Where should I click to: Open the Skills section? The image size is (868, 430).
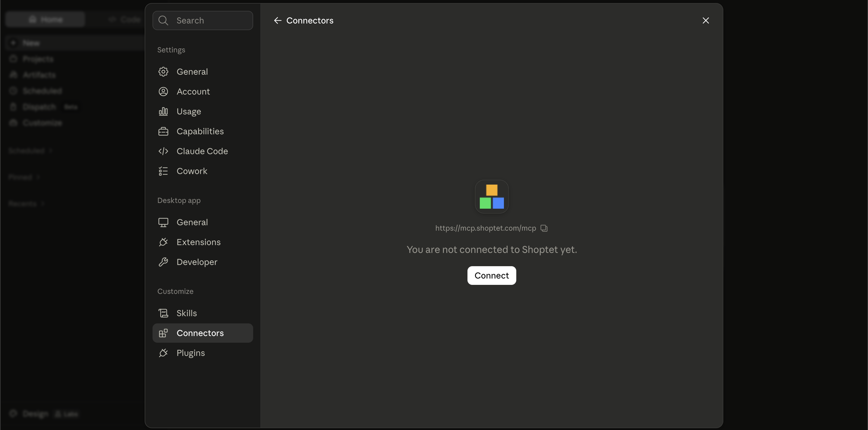203,313
